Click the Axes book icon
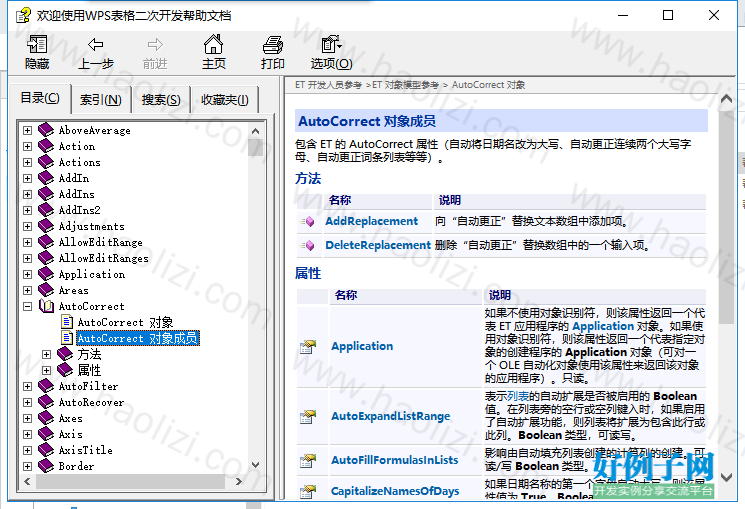The width and height of the screenshot is (745, 509). [x=46, y=418]
